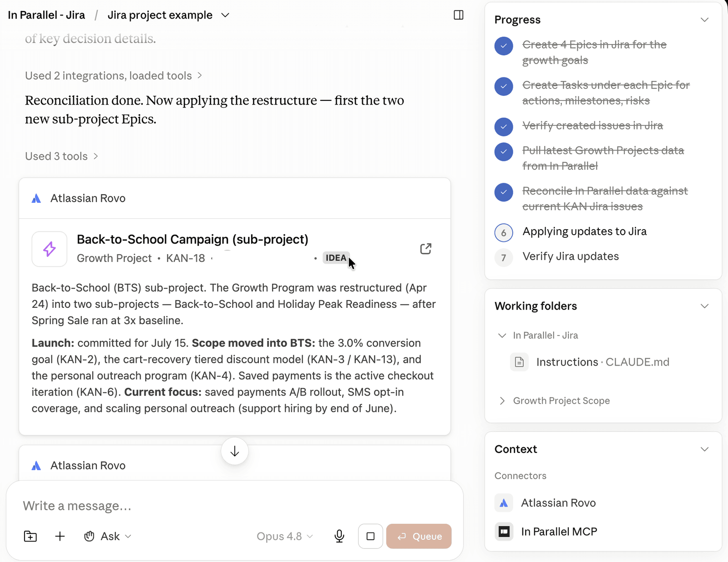The width and height of the screenshot is (728, 562).
Task: Open the Back-to-School Campaign (sub-project) title
Action: pyautogui.click(x=192, y=239)
